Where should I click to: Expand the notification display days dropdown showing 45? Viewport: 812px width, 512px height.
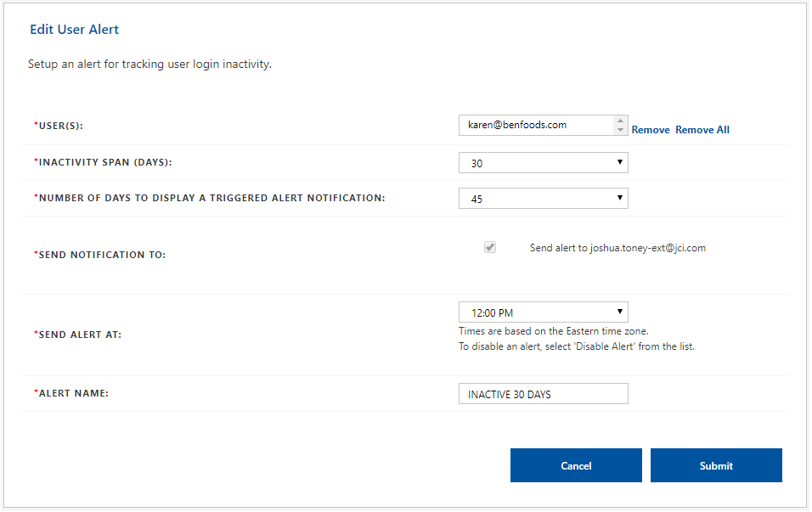[543, 199]
